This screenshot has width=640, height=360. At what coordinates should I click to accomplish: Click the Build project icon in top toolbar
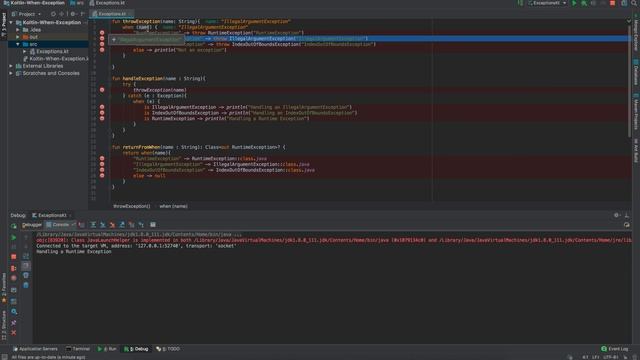(520, 3)
